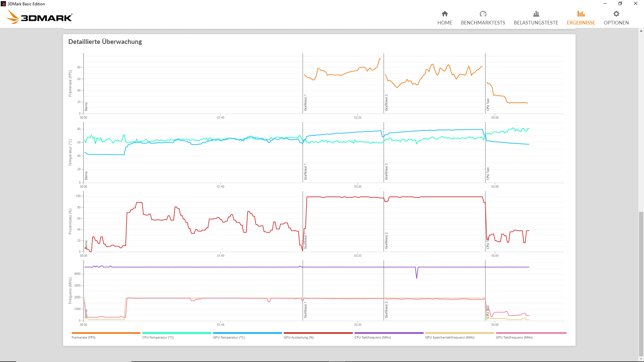Click the Frequenz (MHz) axis label

coord(70,291)
